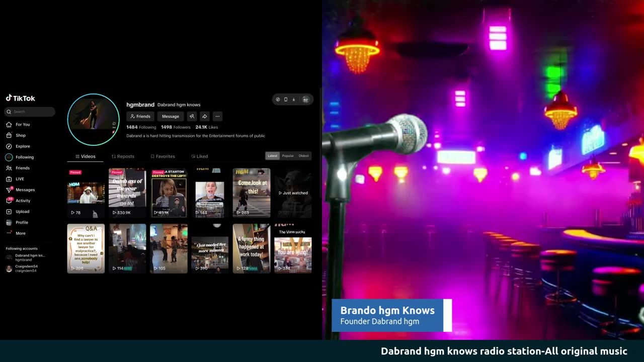Sort videos by Popular
Screen dimensions: 644x362
coord(288,156)
